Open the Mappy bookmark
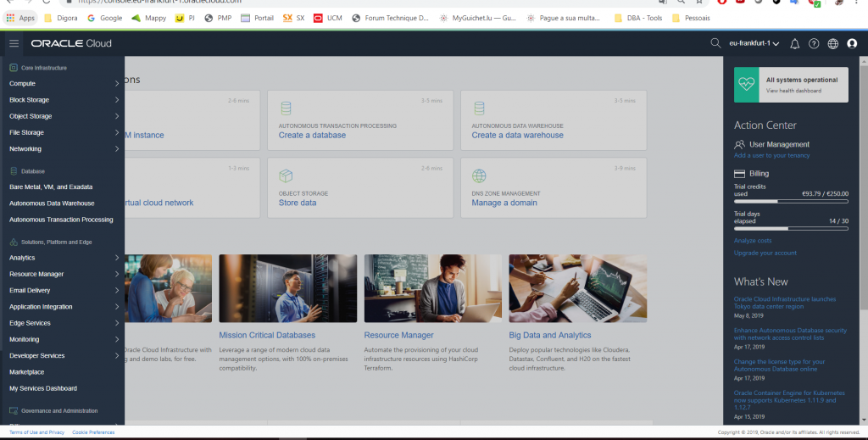Image resolution: width=868 pixels, height=440 pixels. (x=149, y=18)
